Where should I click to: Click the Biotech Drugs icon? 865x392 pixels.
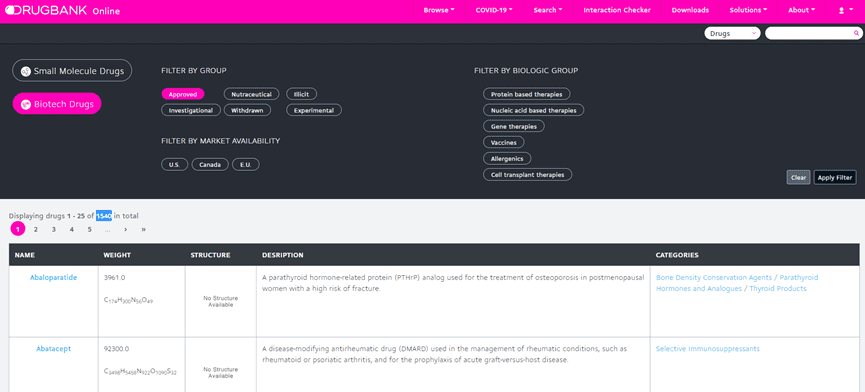point(25,104)
